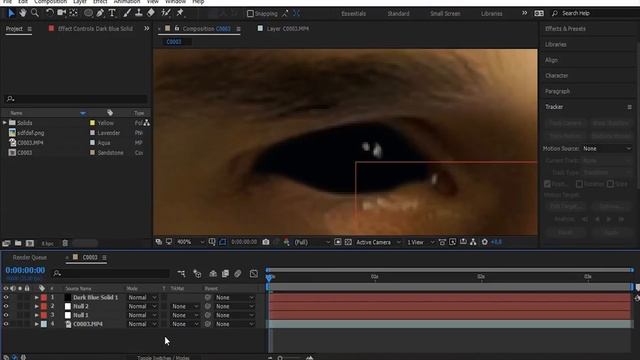This screenshot has height=360, width=640.
Task: Toggle Preserve Underlying Transparency for Null 2
Action: (164, 306)
